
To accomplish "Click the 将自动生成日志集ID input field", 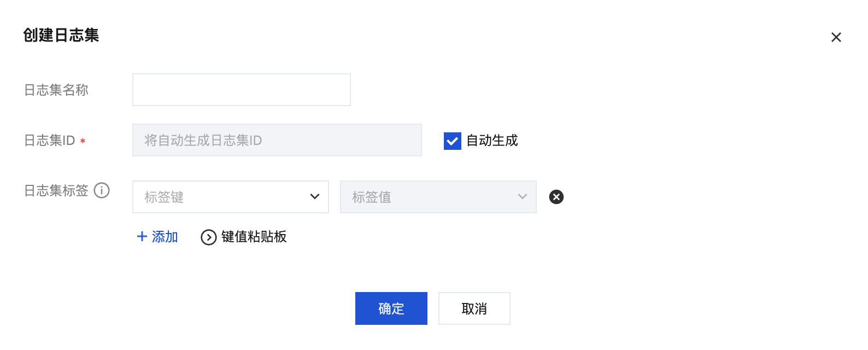I will (x=277, y=140).
